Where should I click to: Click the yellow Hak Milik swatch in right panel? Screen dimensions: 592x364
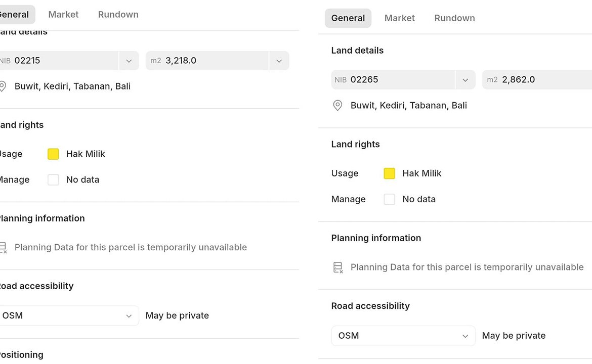pyautogui.click(x=389, y=173)
